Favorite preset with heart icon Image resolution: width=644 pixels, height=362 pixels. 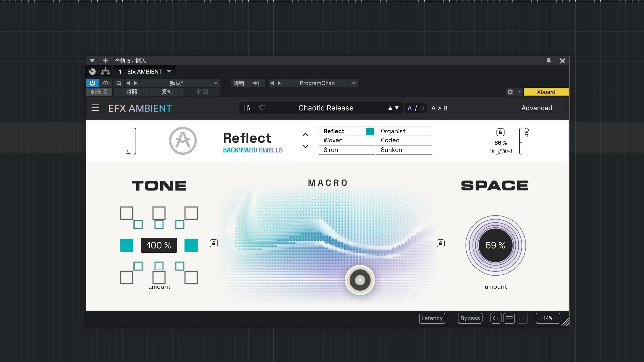point(262,108)
